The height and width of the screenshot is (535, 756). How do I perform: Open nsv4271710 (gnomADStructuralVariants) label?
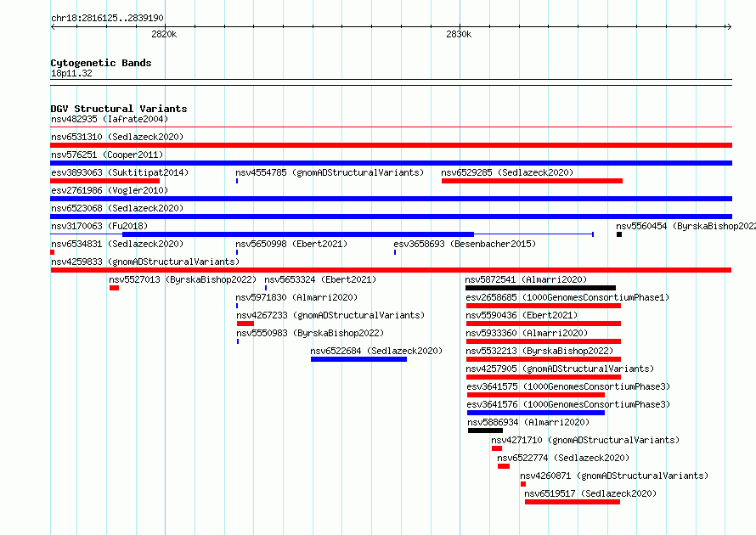click(585, 440)
